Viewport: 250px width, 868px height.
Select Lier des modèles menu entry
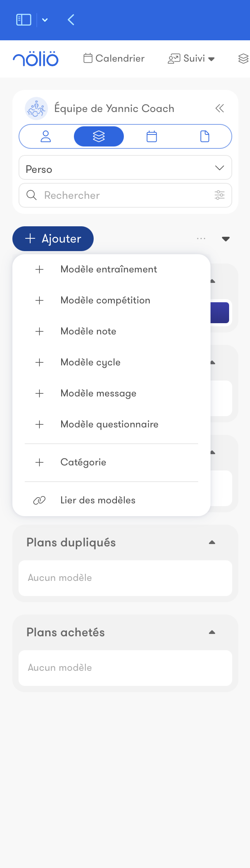(98, 500)
